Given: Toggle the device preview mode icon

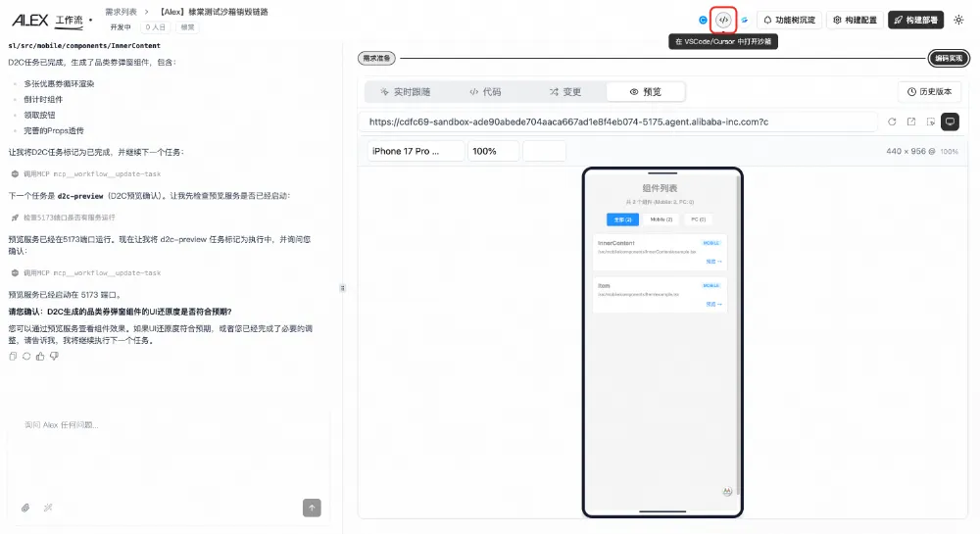Looking at the screenshot, I should point(950,121).
